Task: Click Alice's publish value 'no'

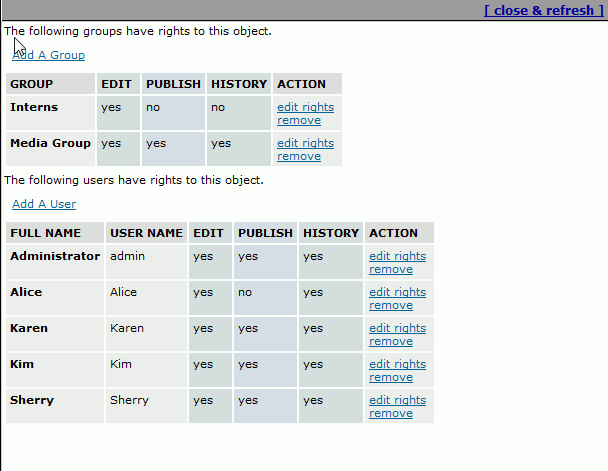Action: tap(245, 292)
